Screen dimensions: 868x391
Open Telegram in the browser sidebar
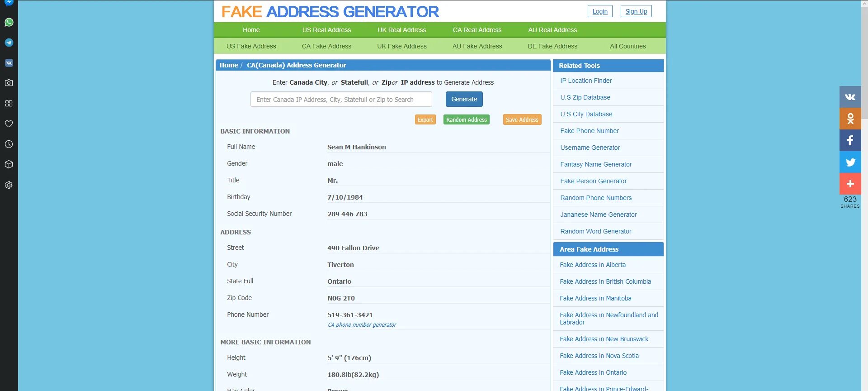coord(9,43)
